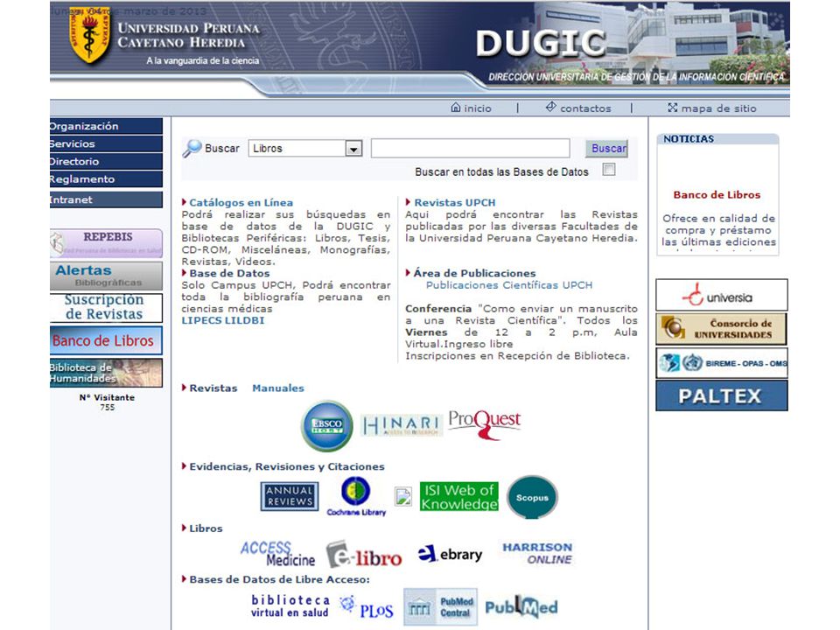Click the Alertas Bibliográficas banner
This screenshot has width=840, height=630.
tap(106, 276)
